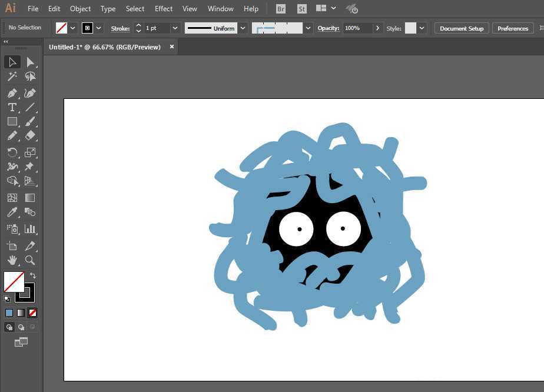Pick the Paintbrush tool
This screenshot has height=392, width=544.
(30, 121)
